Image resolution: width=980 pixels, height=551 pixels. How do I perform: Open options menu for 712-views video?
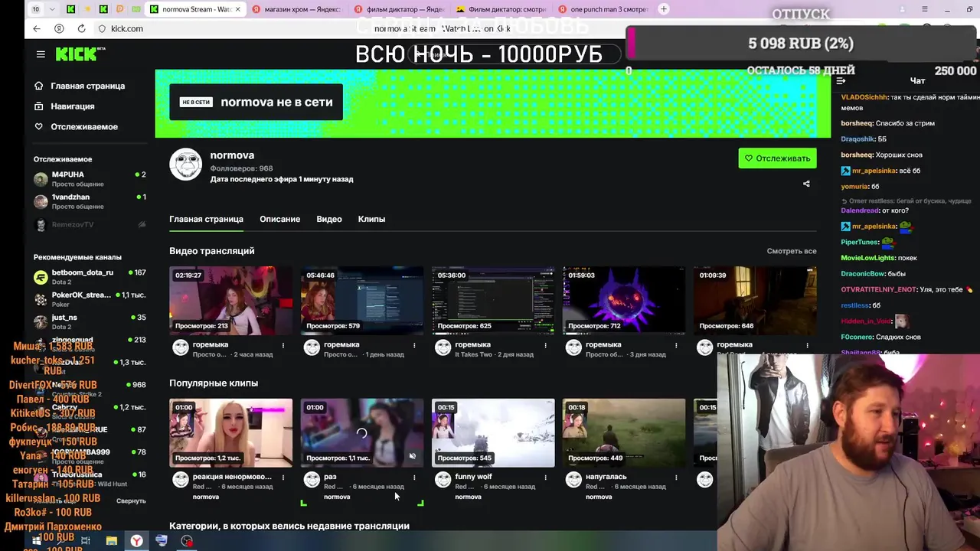[676, 345]
